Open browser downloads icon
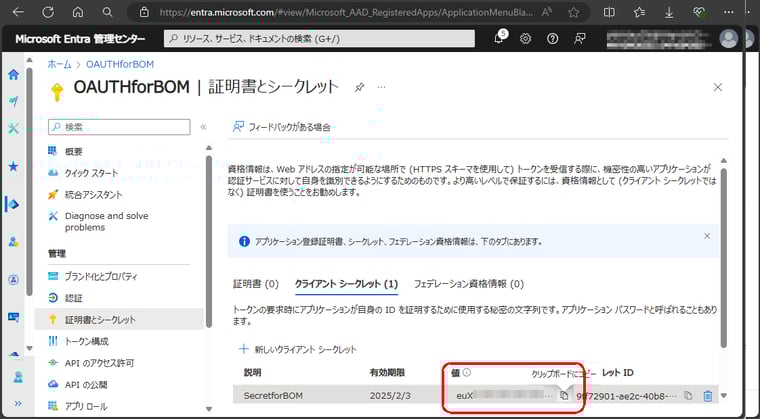 pyautogui.click(x=669, y=12)
